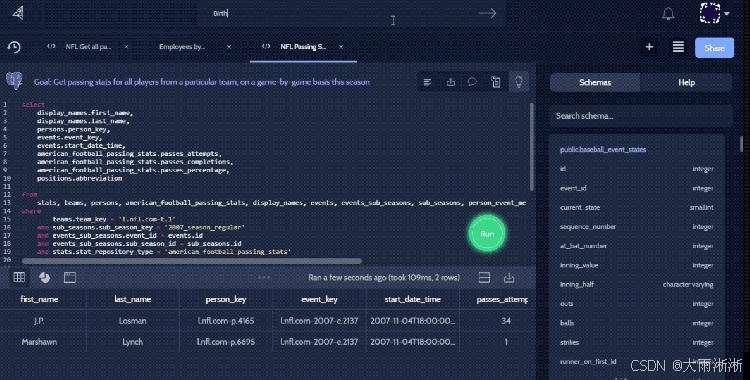Screen dimensions: 750x380
Task: Open the comment bubble icon
Action: coord(472,82)
